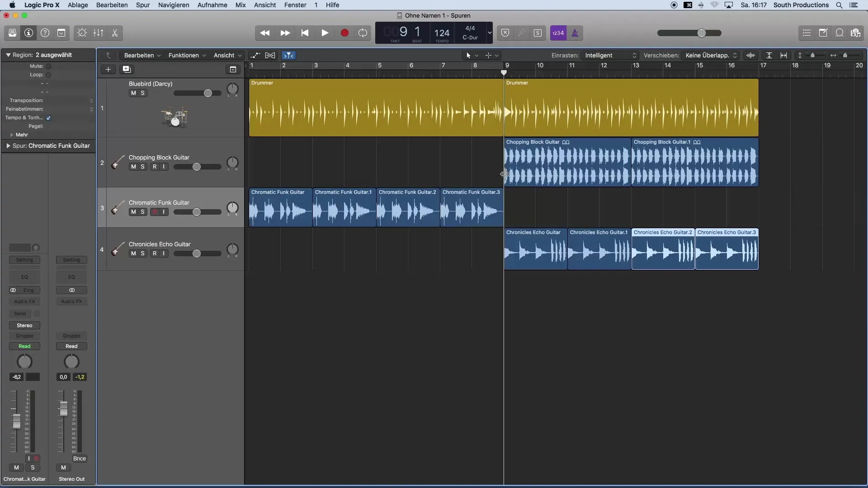Add a new track with plus button
The image size is (868, 488).
click(x=108, y=70)
